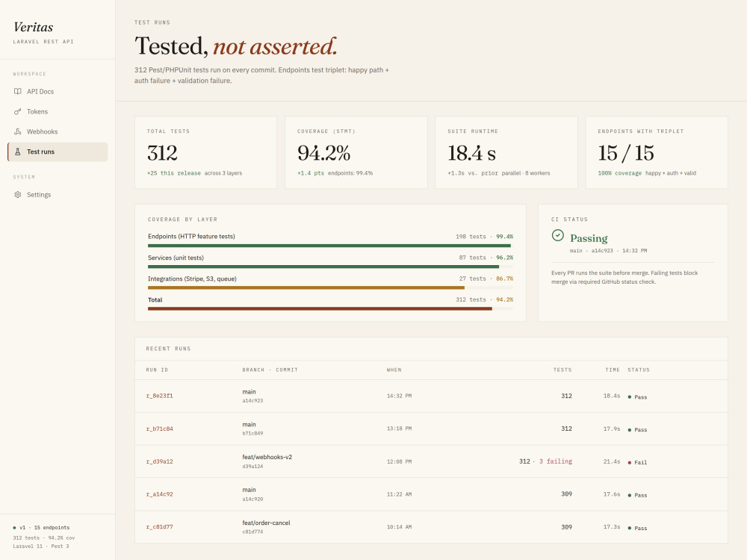Open the failing run r_d39a12

coord(160,461)
